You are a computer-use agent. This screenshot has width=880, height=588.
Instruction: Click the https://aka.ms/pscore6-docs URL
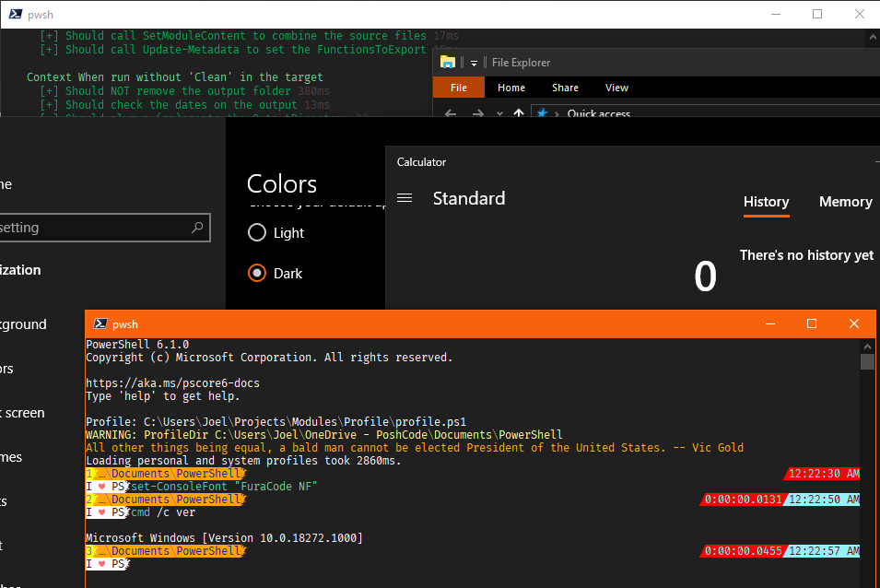pos(173,383)
